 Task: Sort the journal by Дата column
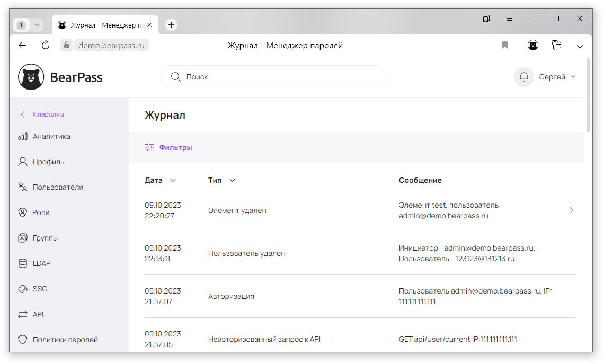tap(160, 180)
